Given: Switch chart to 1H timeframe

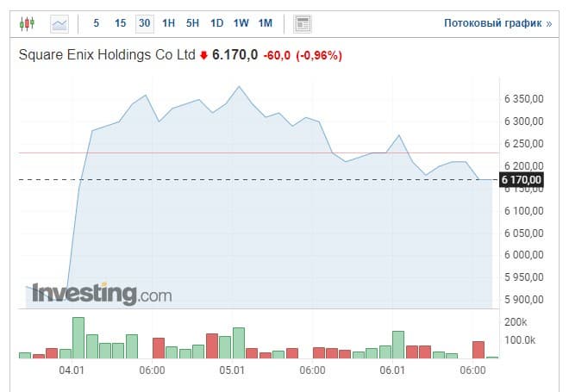Looking at the screenshot, I should tap(168, 23).
